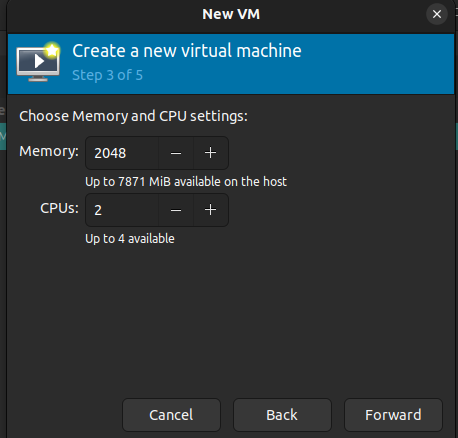Click the Memory: label
458x438 pixels.
pos(49,151)
